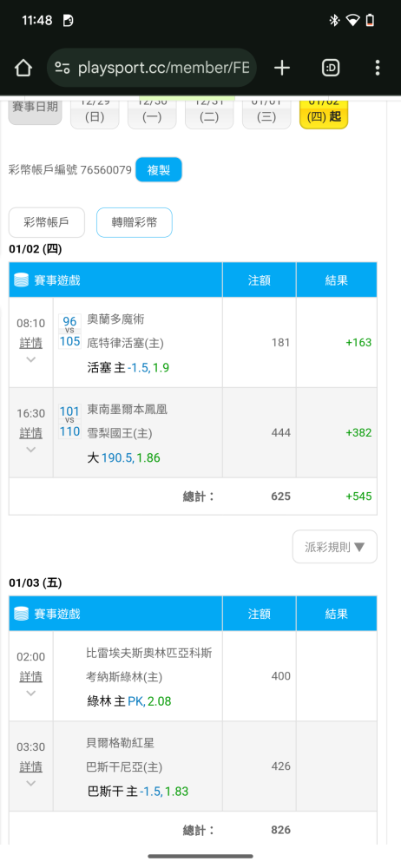Expand chevron under 16:30 game details

pos(31,450)
